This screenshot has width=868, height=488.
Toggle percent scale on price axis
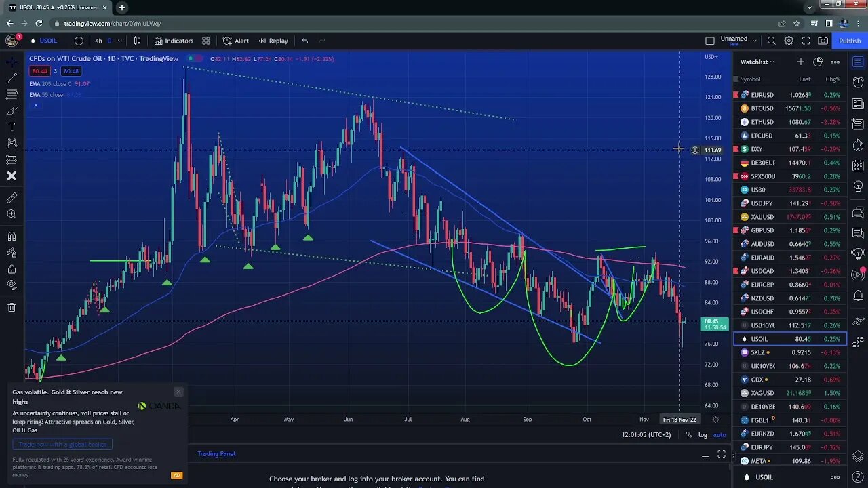coord(689,435)
